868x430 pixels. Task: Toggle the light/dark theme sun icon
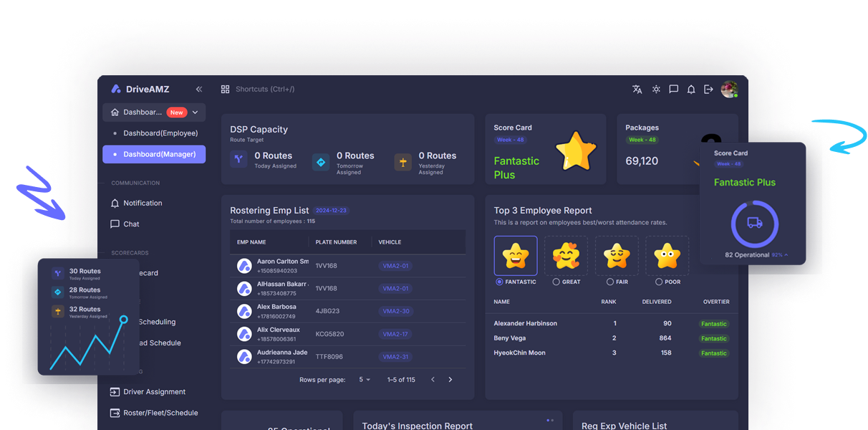point(656,90)
